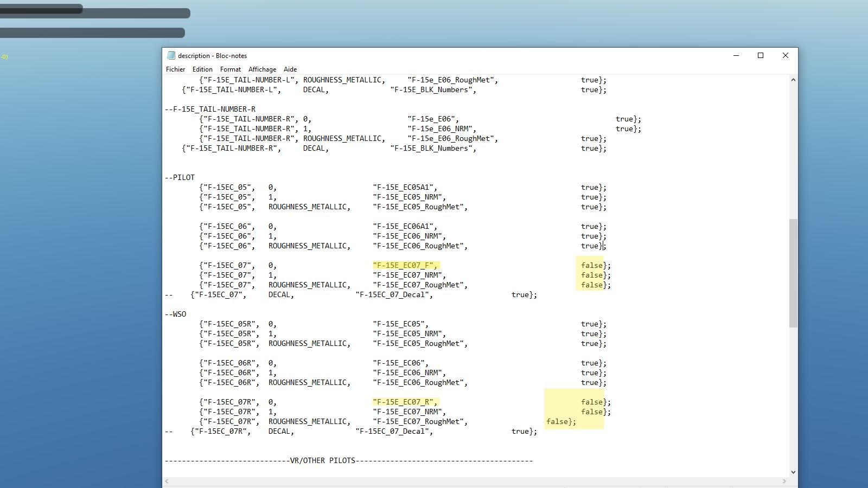The image size is (868, 488).
Task: Open the Affichage menu
Action: click(x=262, y=69)
